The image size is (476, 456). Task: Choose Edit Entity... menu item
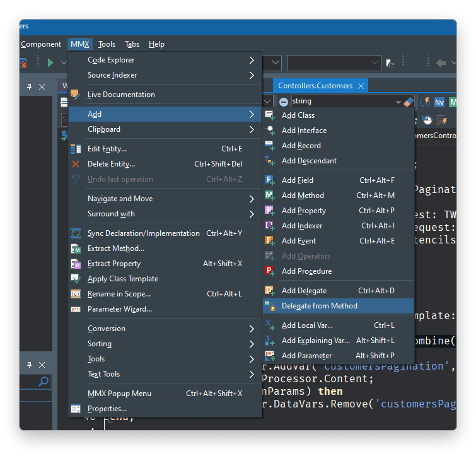coord(165,149)
